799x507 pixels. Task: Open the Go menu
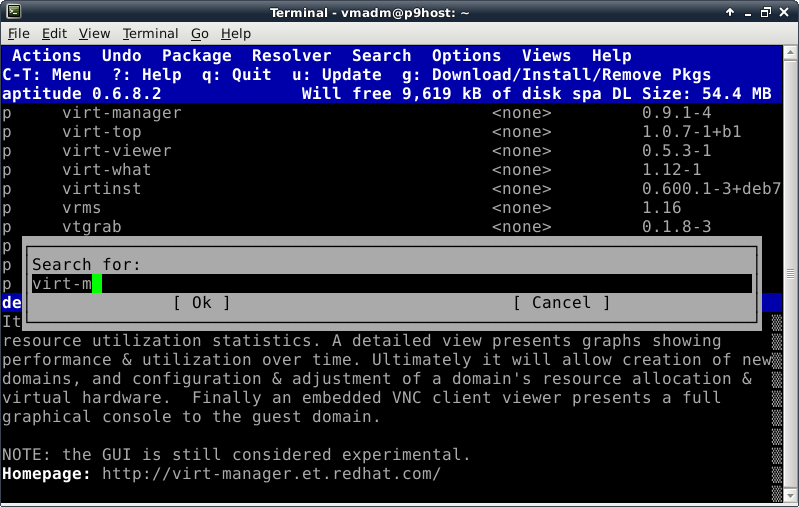[200, 34]
